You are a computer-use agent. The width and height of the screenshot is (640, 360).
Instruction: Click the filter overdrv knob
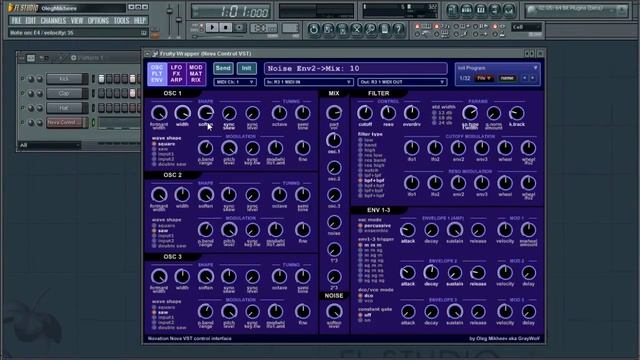pyautogui.click(x=411, y=113)
